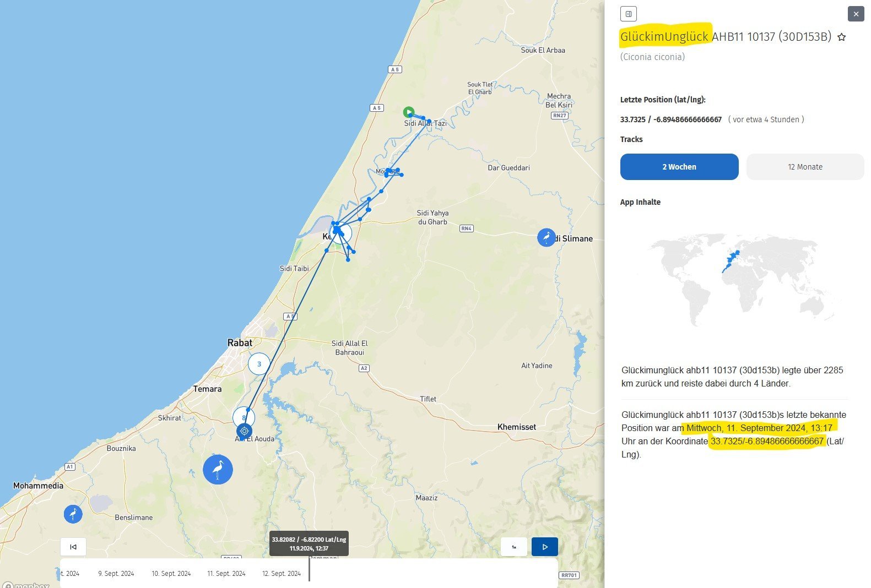The width and height of the screenshot is (871, 588).
Task: Select the stork icon near Sidi Slimane
Action: click(546, 238)
